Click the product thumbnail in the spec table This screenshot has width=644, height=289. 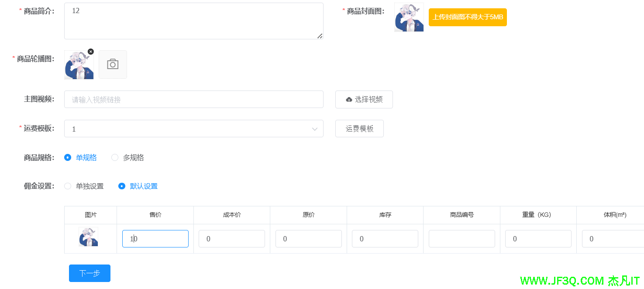(x=88, y=237)
